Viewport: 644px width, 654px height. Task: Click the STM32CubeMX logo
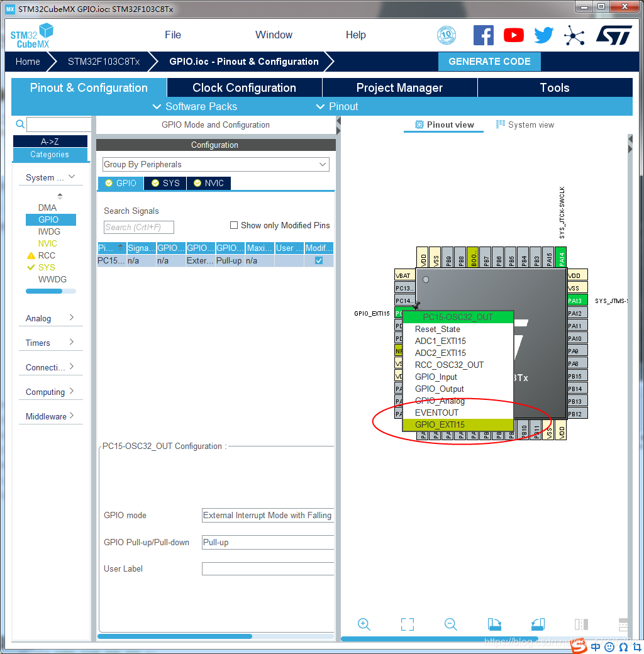click(x=32, y=36)
